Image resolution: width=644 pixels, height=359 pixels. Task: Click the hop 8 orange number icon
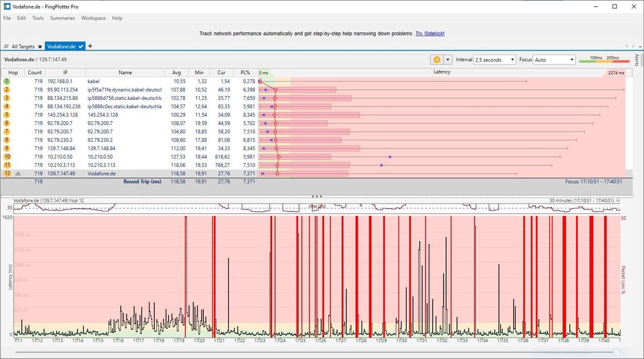coord(6,140)
